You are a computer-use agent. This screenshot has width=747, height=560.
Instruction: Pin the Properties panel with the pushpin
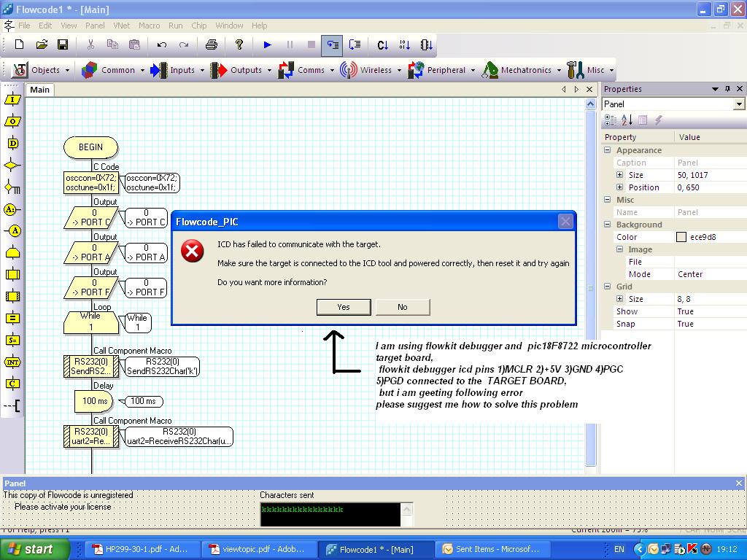point(727,88)
